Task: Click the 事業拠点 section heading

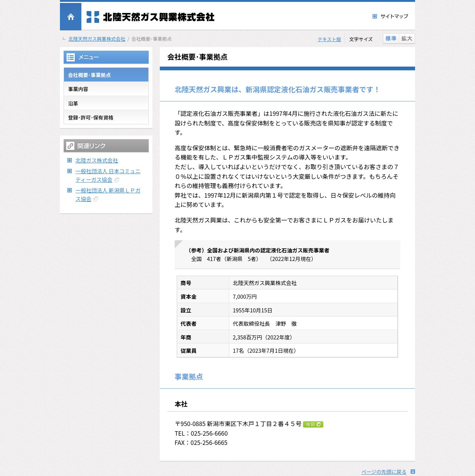Action: click(189, 377)
